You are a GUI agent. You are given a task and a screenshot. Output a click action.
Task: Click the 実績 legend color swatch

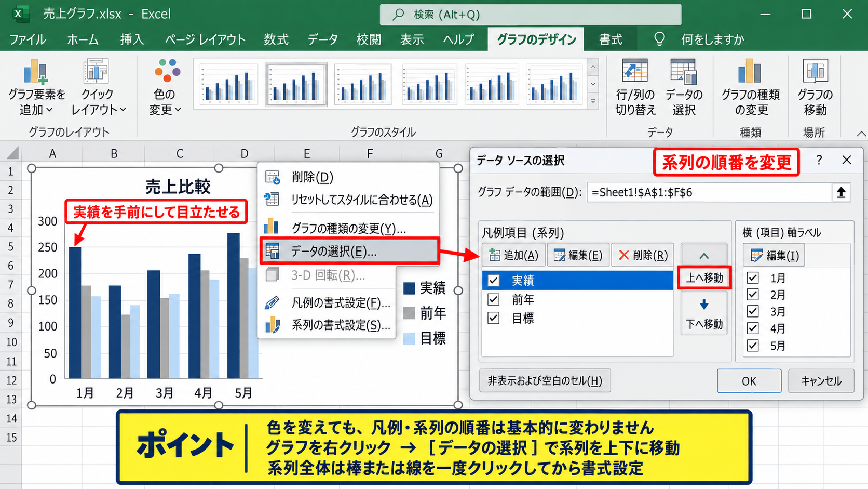click(409, 288)
